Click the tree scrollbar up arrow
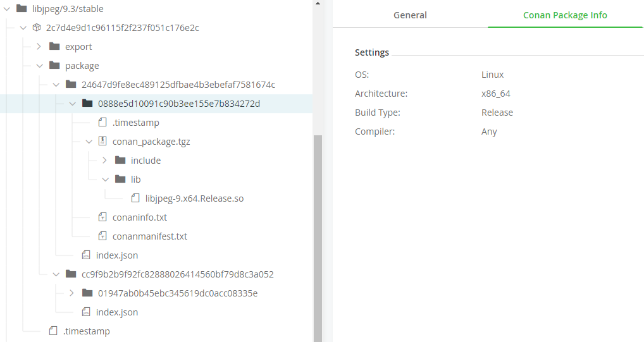 [x=318, y=3]
